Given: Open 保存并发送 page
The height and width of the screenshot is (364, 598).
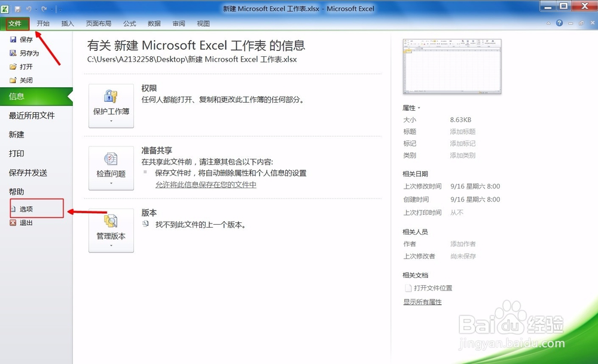Looking at the screenshot, I should (28, 173).
